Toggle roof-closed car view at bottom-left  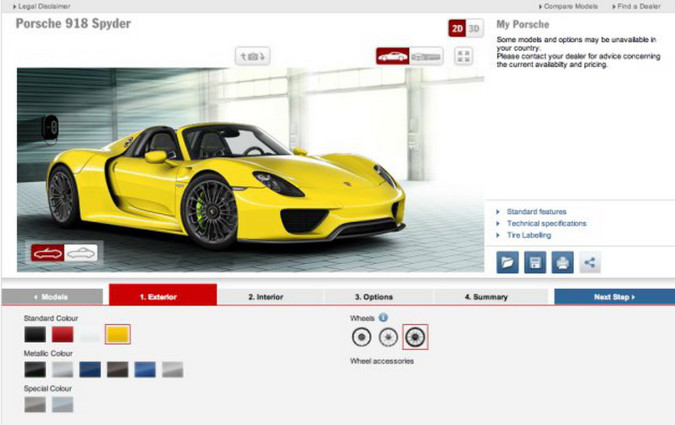[x=82, y=253]
